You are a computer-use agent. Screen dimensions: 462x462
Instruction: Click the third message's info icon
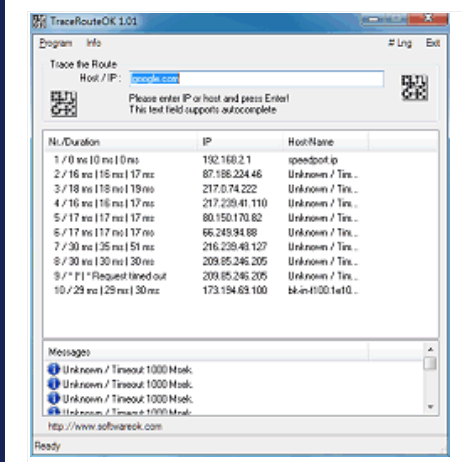(x=54, y=398)
